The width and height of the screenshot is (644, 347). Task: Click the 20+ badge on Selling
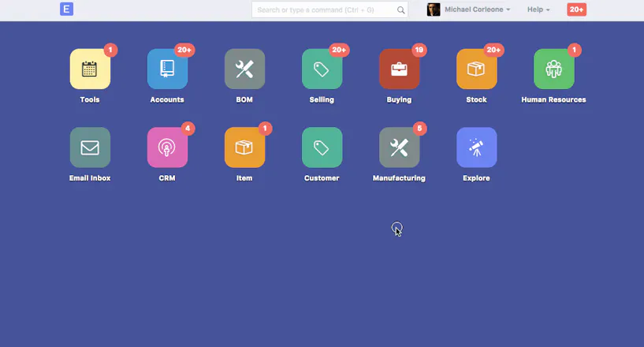coord(339,50)
